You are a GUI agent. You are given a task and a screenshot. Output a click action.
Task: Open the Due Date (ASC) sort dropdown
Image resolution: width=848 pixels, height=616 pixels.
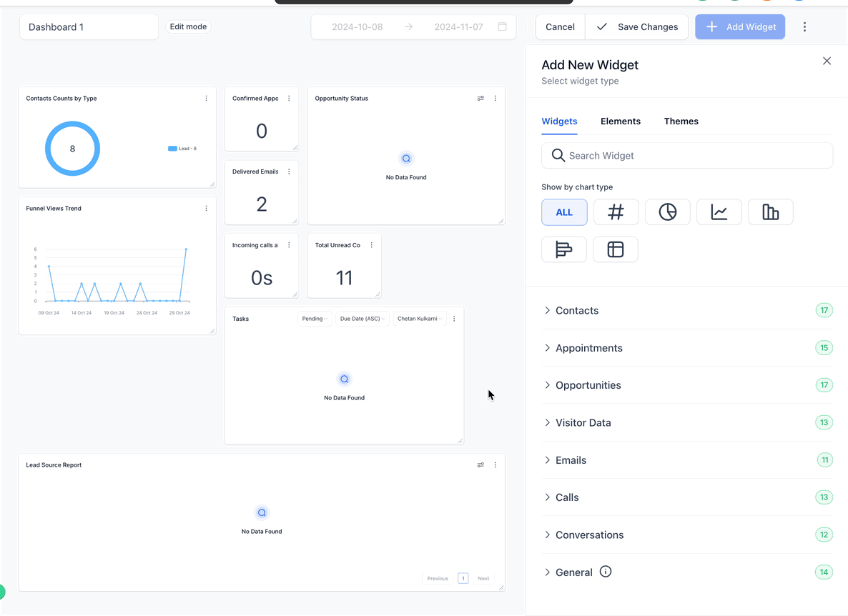point(363,319)
